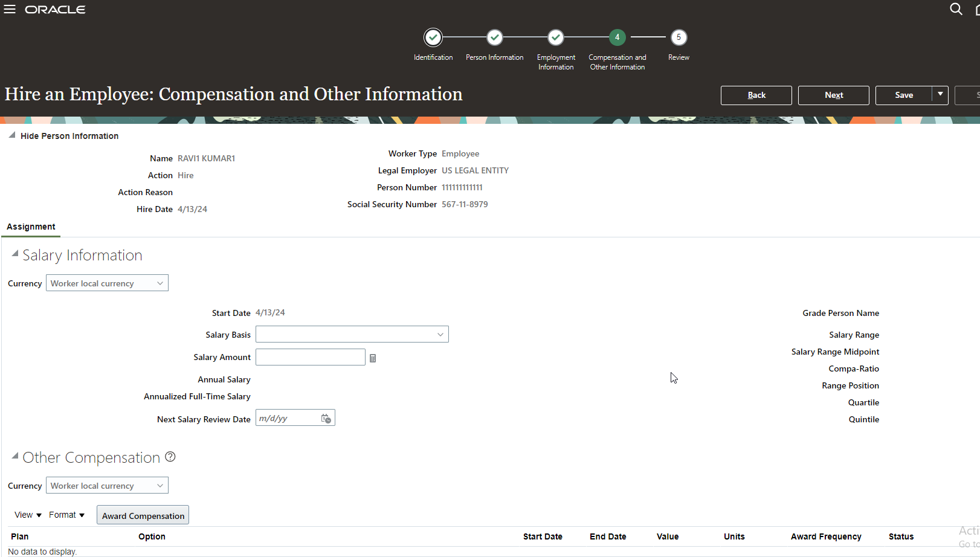Viewport: 980px width, 557px height.
Task: Click the Units column header
Action: (x=734, y=536)
